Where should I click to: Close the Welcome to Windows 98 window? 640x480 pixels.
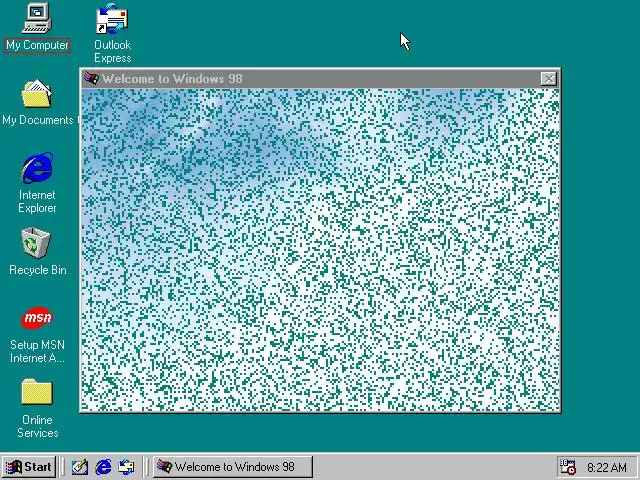549,78
